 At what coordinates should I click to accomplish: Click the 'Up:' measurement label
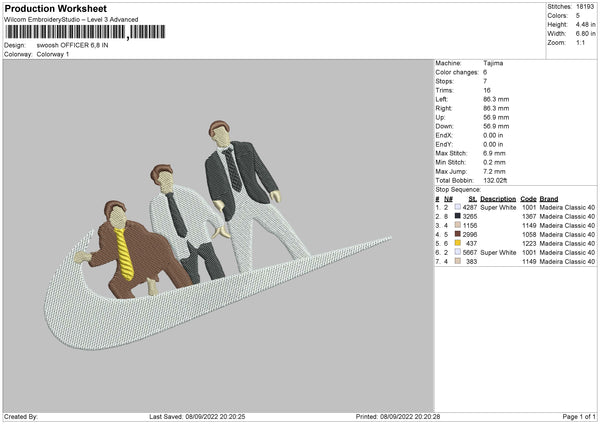point(440,117)
